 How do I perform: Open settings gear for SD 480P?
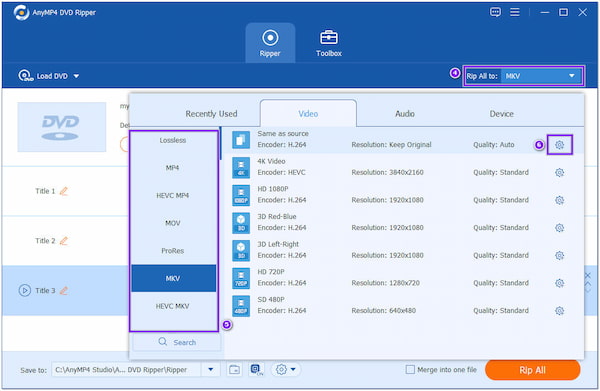[x=559, y=311]
